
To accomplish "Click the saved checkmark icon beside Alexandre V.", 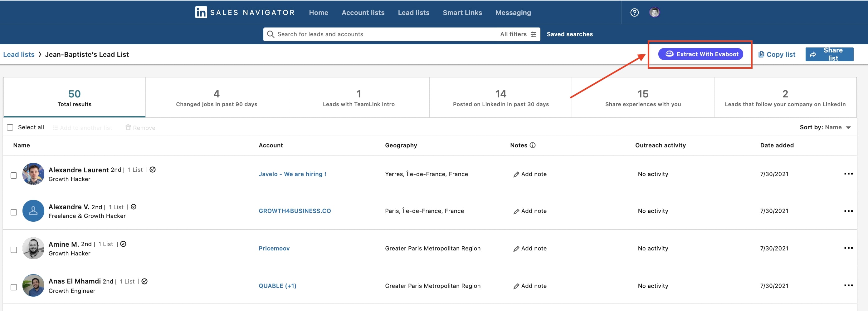I will [134, 207].
